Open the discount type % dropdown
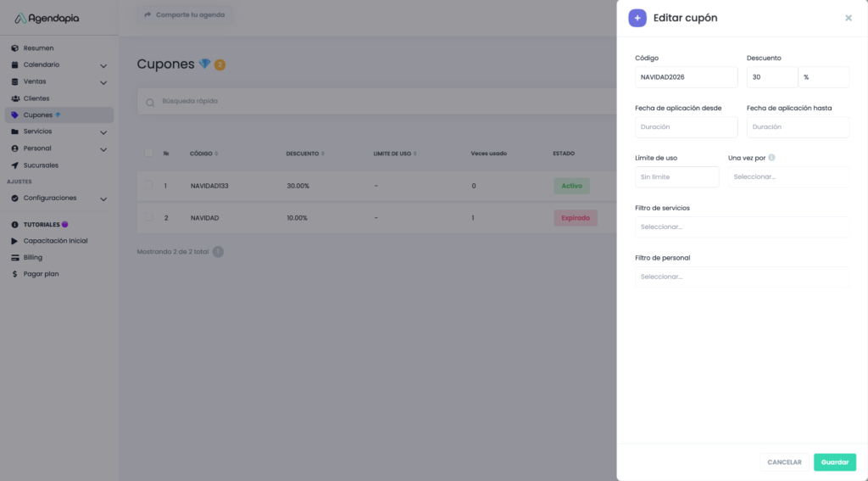 [823, 77]
